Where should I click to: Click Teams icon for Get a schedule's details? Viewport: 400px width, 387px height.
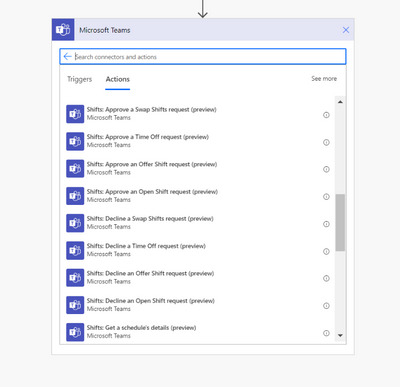point(75,332)
